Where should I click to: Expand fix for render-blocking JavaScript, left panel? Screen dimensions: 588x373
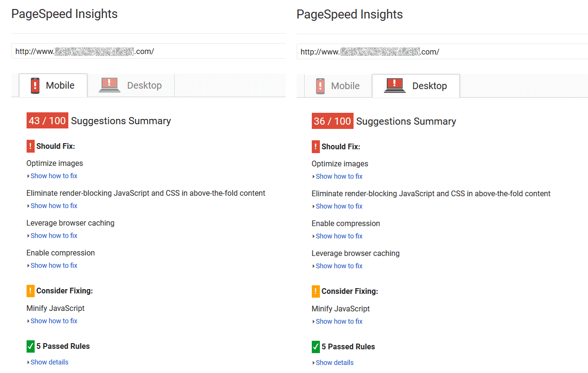[x=52, y=206]
